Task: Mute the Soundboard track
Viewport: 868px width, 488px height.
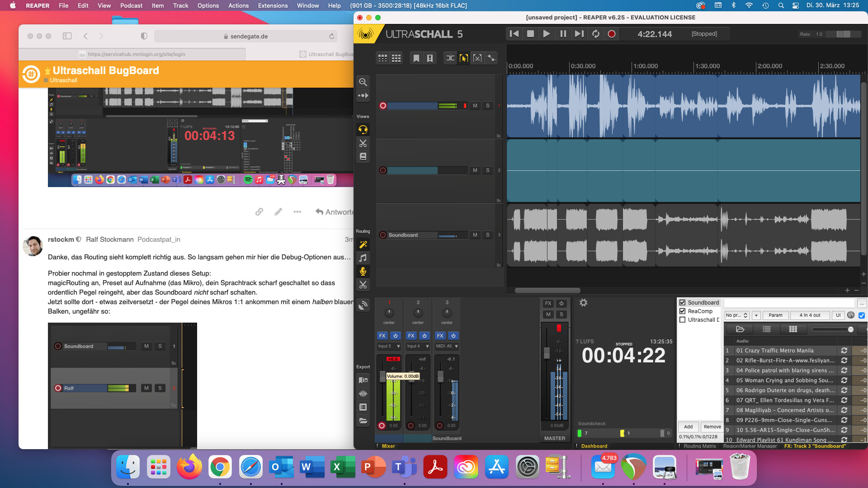Action: tap(475, 235)
